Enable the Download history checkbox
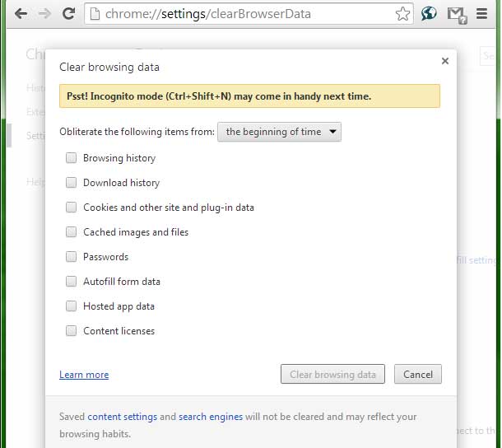Image resolution: width=502 pixels, height=448 pixels. (x=71, y=182)
